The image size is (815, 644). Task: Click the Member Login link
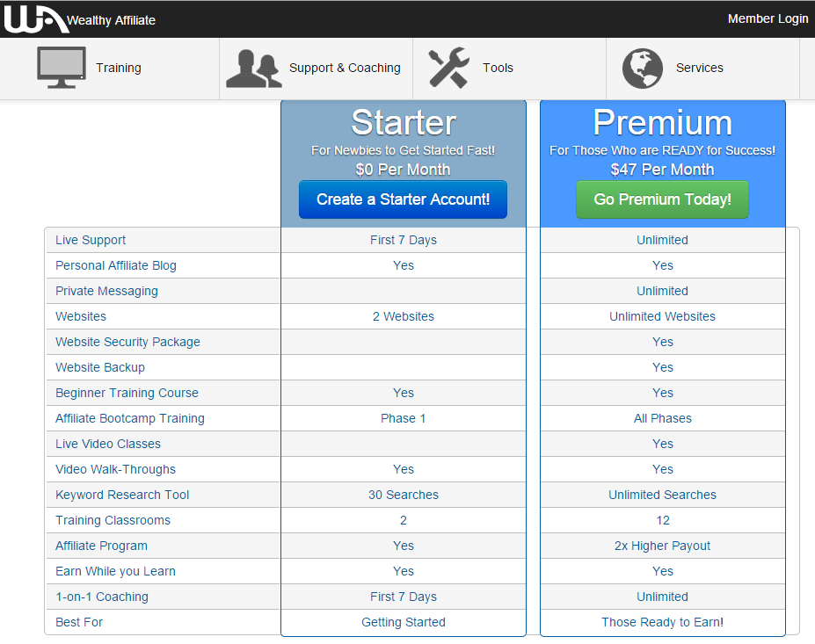click(768, 18)
